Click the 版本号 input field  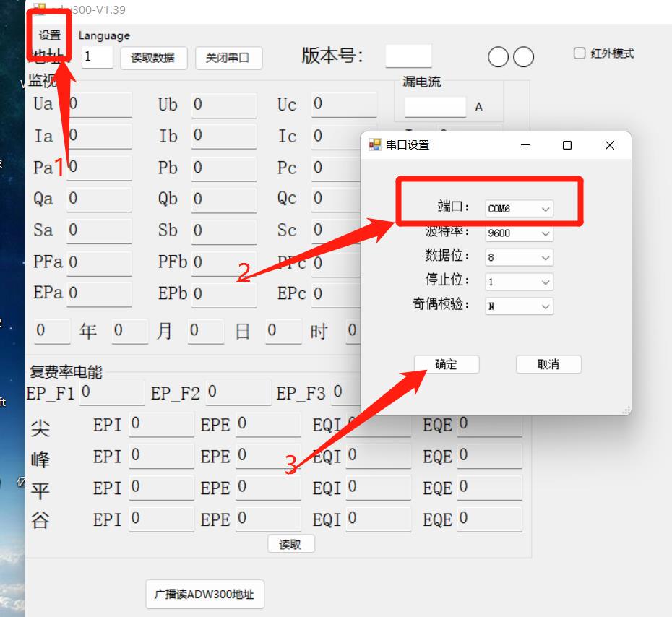point(408,55)
